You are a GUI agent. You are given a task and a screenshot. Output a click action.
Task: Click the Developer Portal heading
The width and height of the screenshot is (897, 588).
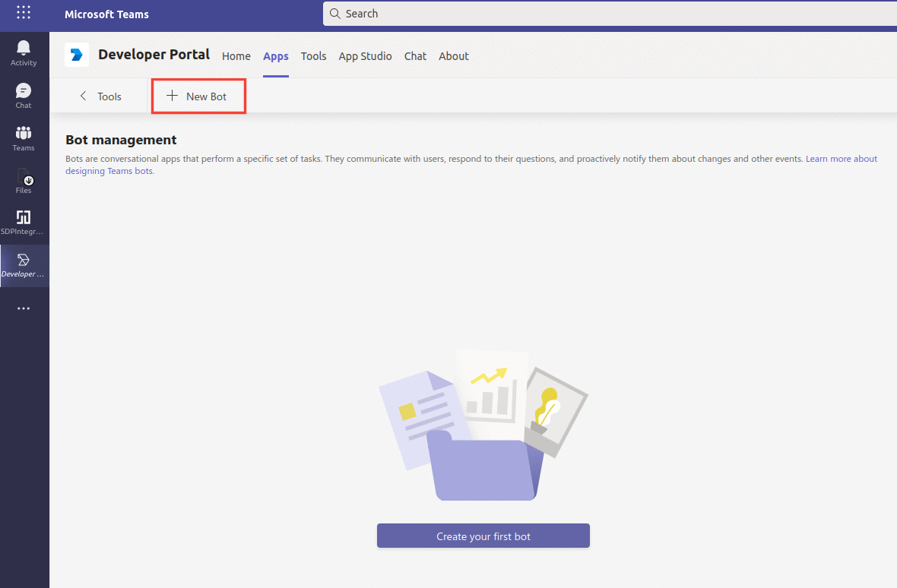click(154, 55)
